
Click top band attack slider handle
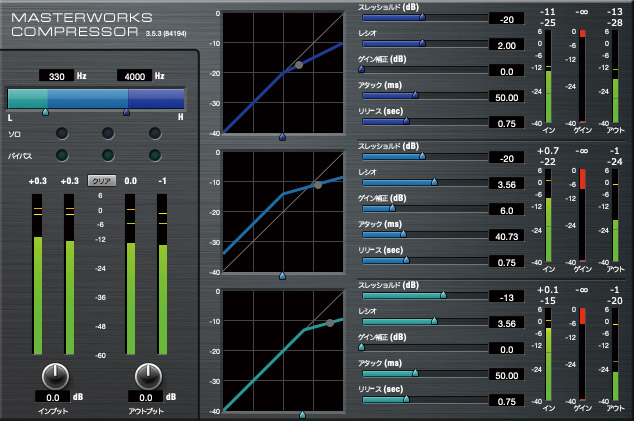coord(415,95)
